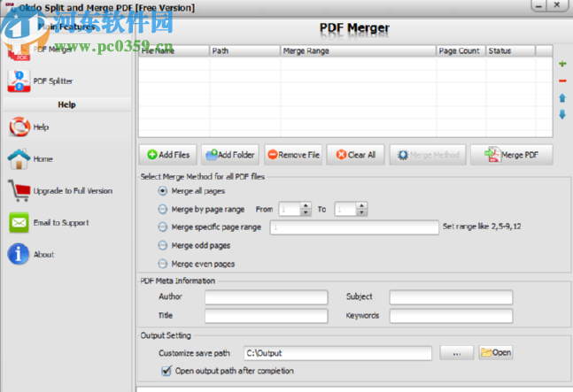Click Add Files button

coord(167,155)
